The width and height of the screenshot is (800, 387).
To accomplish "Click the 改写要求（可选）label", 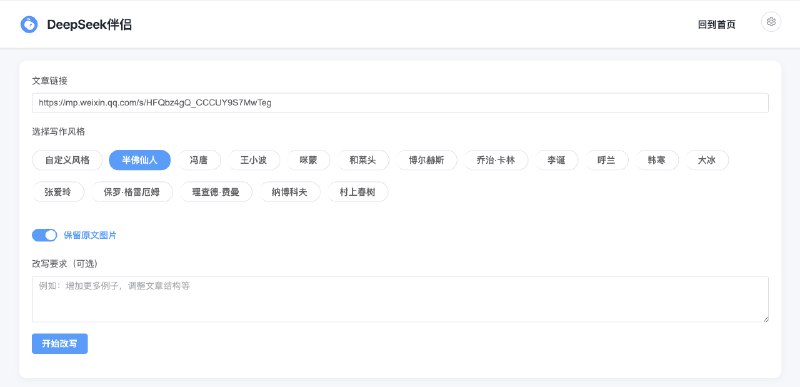I will 65,264.
